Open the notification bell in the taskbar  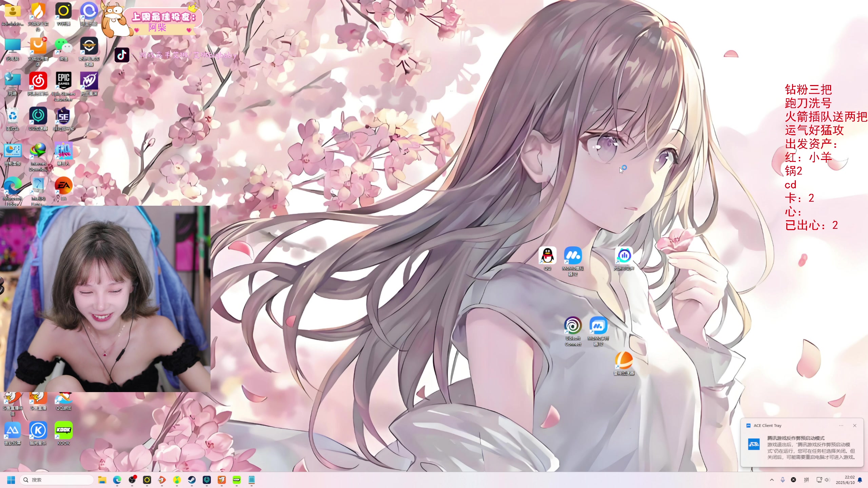(x=860, y=480)
